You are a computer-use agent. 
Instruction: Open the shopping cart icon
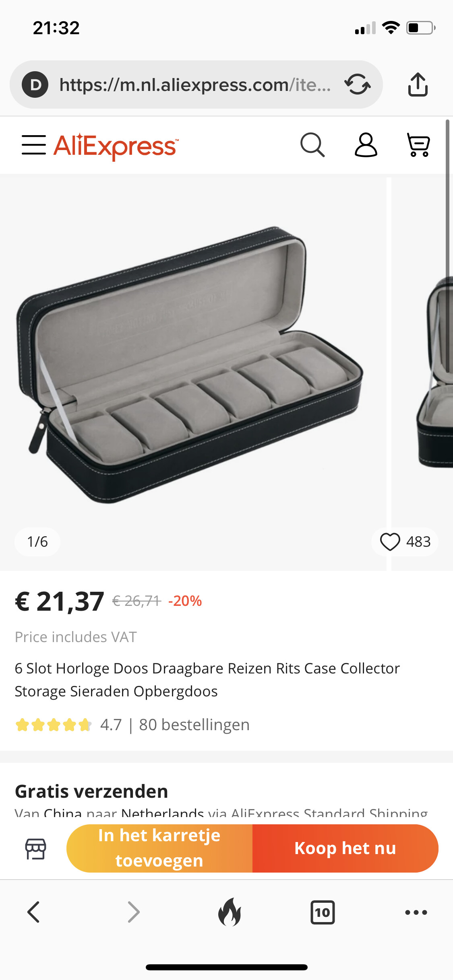pos(418,145)
